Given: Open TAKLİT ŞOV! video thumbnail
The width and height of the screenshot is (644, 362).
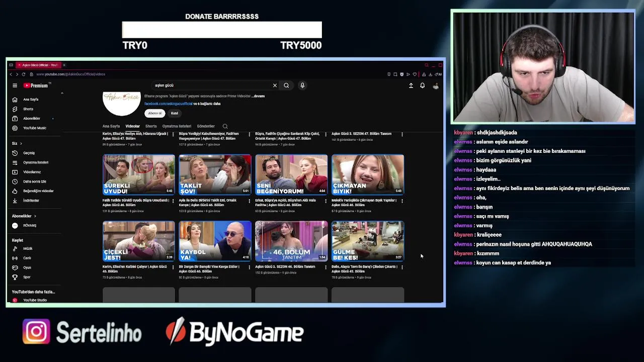Looking at the screenshot, I should point(215,175).
